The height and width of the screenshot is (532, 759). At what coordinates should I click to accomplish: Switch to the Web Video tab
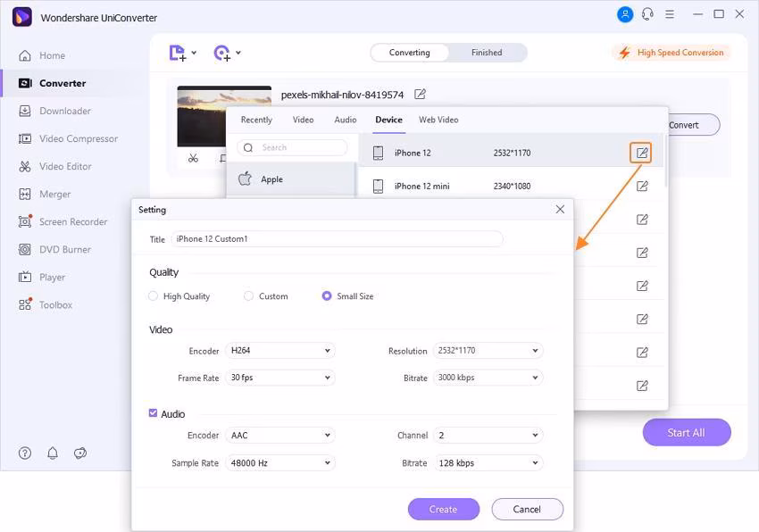[x=438, y=120]
